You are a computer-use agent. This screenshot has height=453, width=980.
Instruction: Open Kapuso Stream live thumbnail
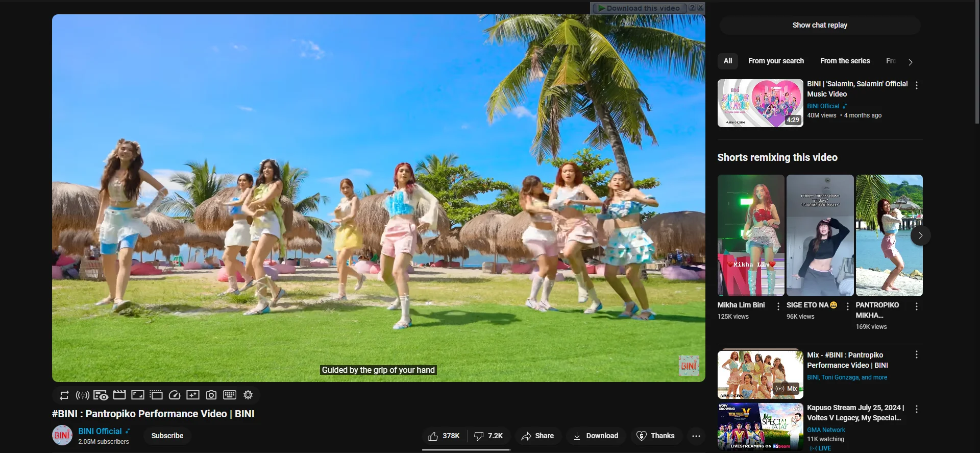pyautogui.click(x=761, y=426)
